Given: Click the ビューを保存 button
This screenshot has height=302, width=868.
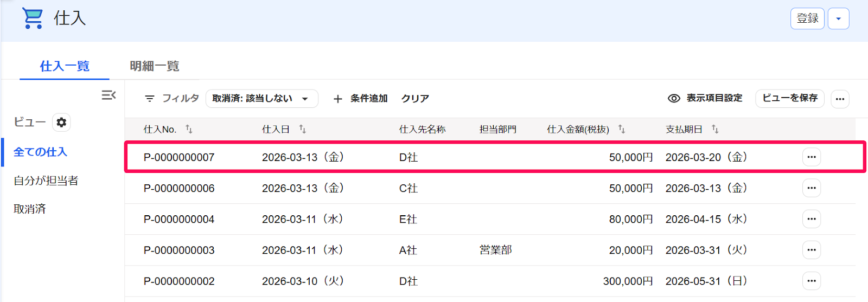Looking at the screenshot, I should 790,98.
